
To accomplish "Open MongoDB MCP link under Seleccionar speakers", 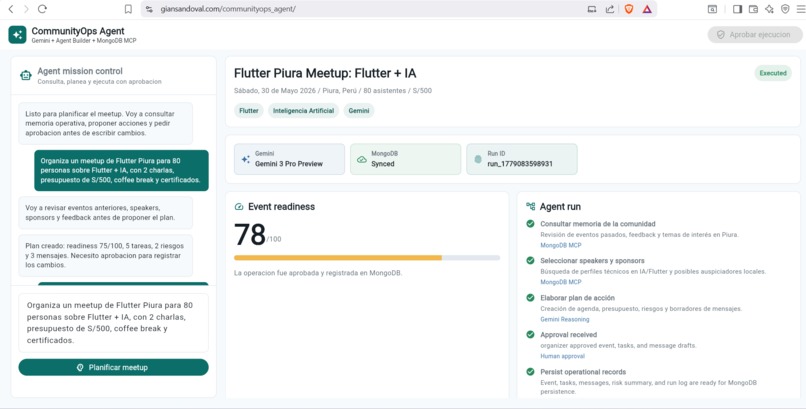I will coord(560,282).
